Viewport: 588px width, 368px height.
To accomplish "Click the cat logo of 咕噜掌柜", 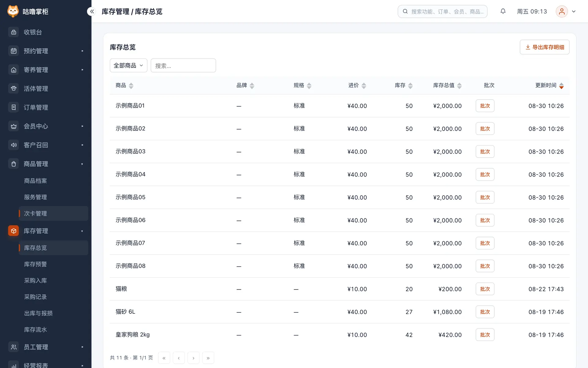I will (x=13, y=11).
